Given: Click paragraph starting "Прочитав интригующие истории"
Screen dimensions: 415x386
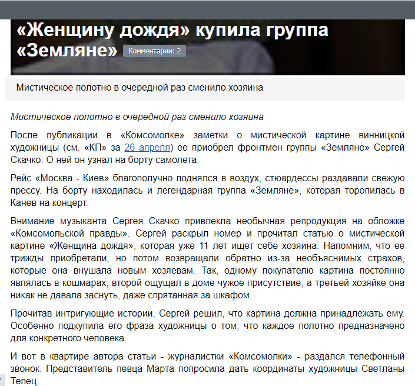Looking at the screenshot, I should (207, 326).
